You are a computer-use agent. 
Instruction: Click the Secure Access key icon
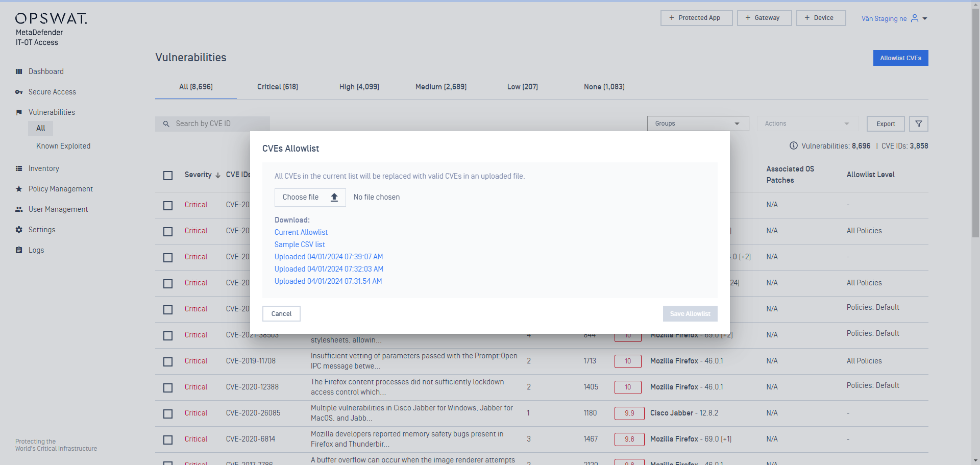tap(19, 92)
